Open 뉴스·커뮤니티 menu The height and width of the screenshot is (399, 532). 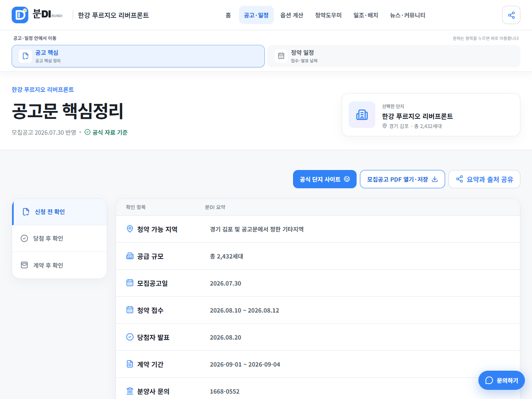(x=407, y=15)
